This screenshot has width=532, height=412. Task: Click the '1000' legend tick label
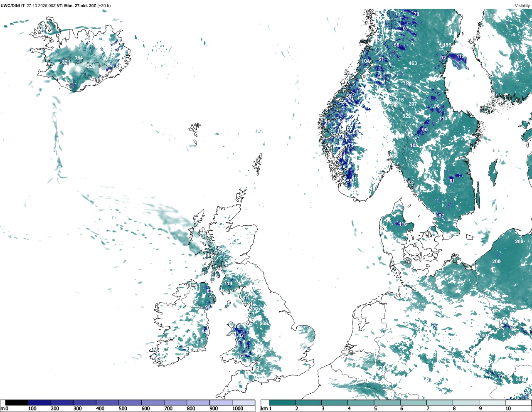point(238,409)
